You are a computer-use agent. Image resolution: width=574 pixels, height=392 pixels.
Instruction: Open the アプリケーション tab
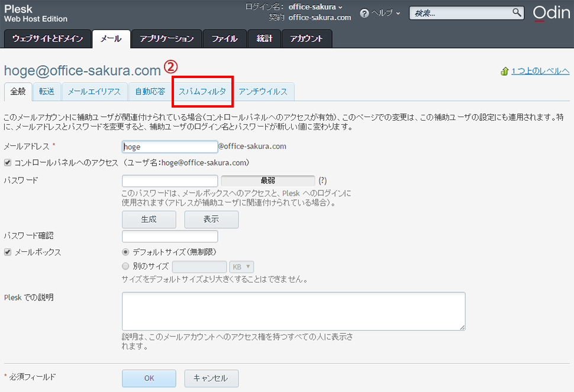point(166,39)
